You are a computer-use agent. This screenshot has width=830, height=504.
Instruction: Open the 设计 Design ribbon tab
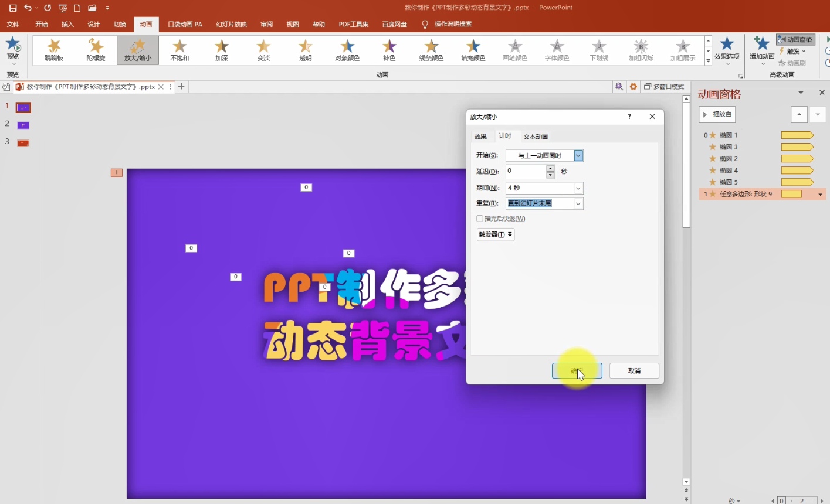[94, 24]
